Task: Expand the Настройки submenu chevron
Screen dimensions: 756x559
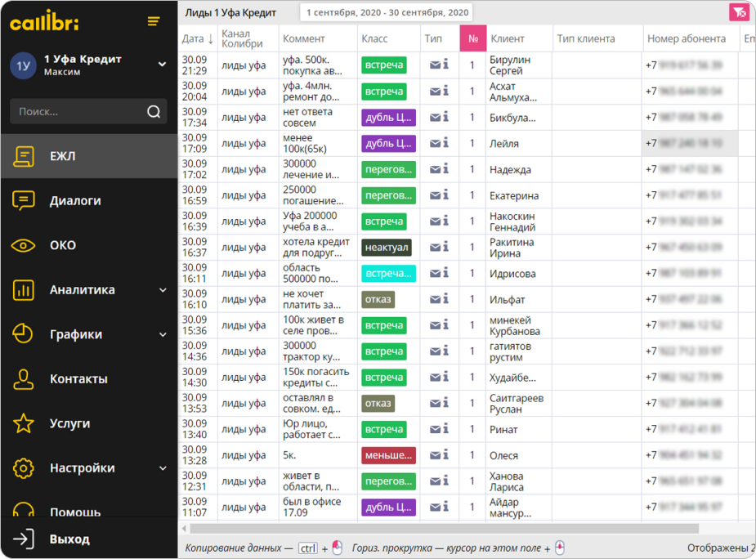Action: click(x=163, y=468)
